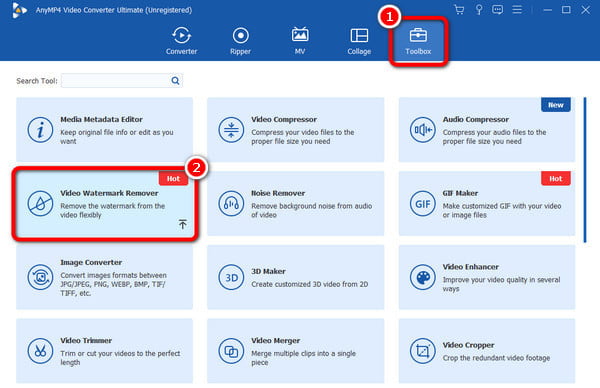Click the Video Watermark Remover droplet icon
Viewport: 600px width, 388px height.
(x=40, y=204)
